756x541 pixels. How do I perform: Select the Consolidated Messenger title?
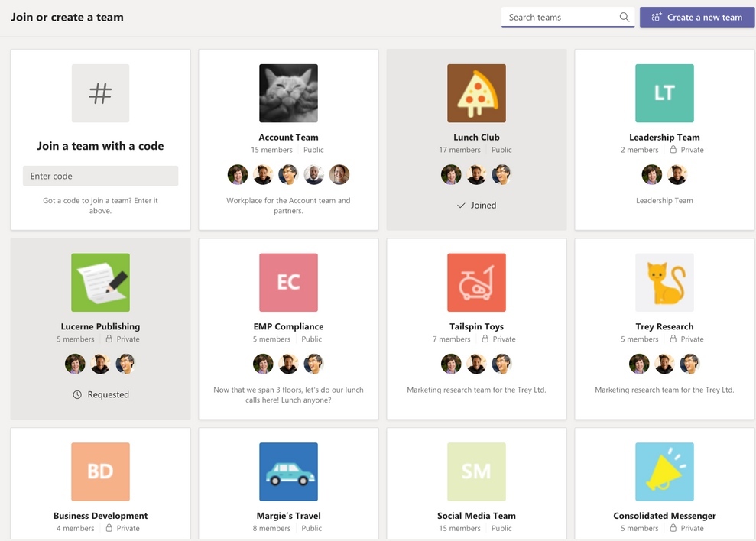664,516
